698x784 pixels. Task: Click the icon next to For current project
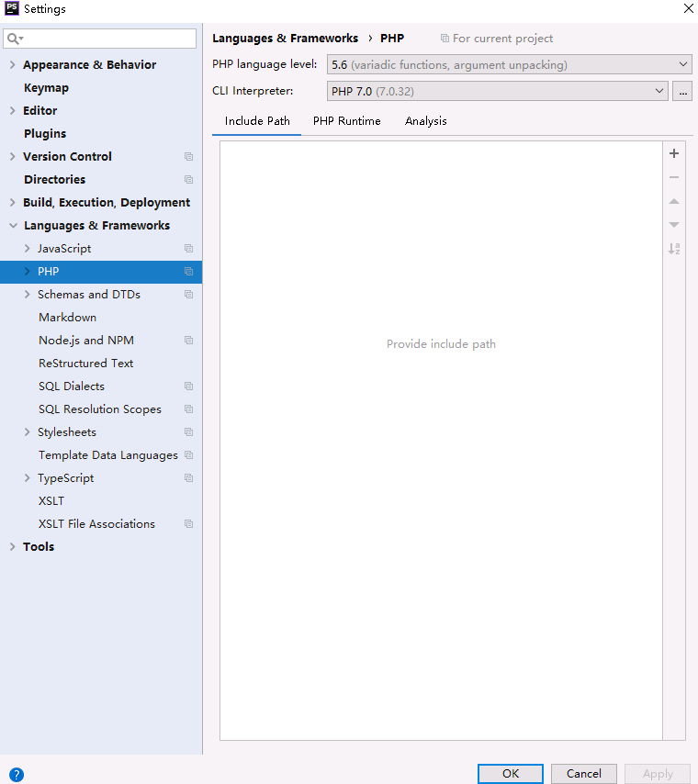pyautogui.click(x=445, y=39)
